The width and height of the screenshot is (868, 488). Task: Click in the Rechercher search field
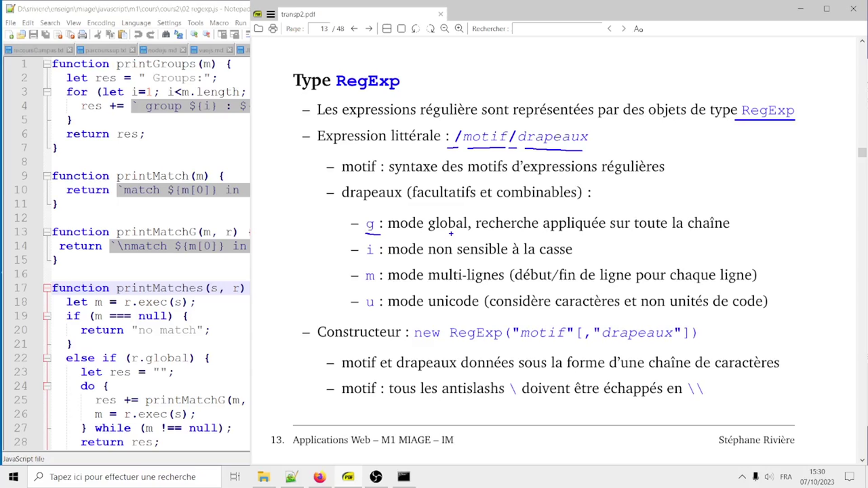tap(556, 28)
